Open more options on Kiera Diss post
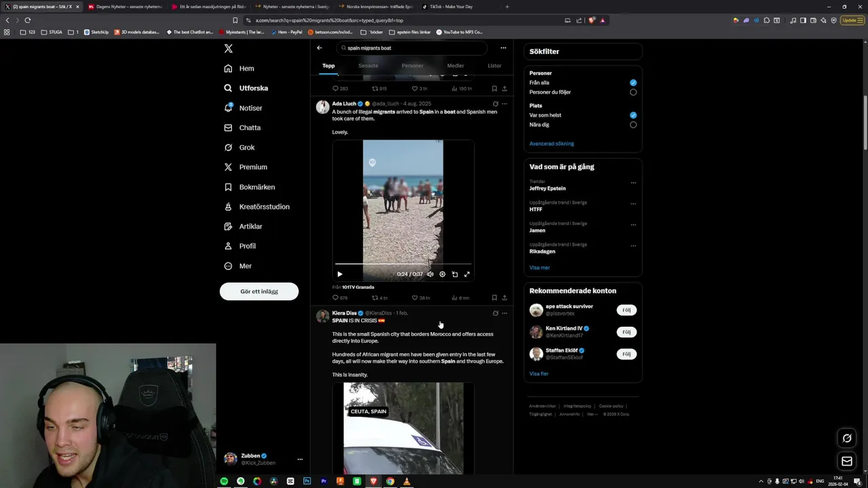This screenshot has height=488, width=868. (x=505, y=313)
